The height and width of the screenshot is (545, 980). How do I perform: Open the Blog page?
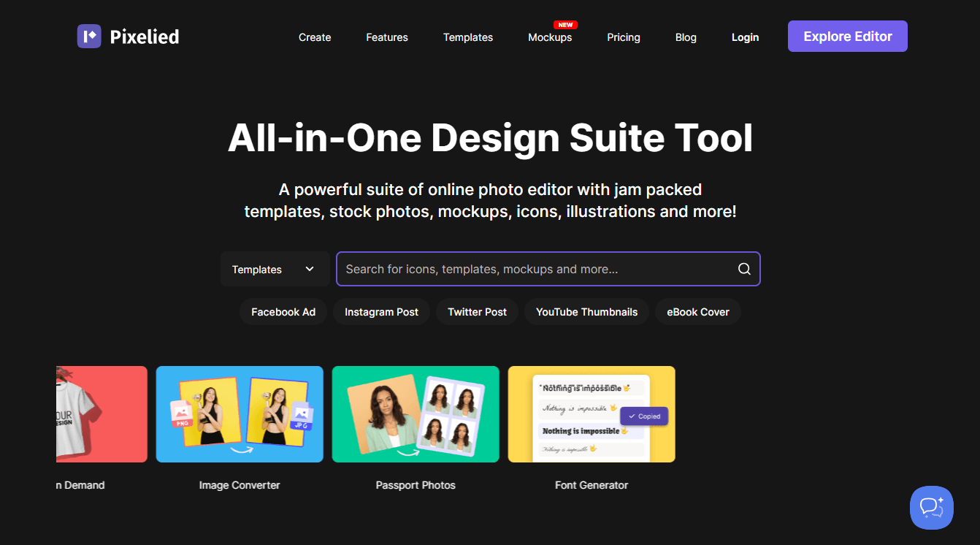click(686, 37)
